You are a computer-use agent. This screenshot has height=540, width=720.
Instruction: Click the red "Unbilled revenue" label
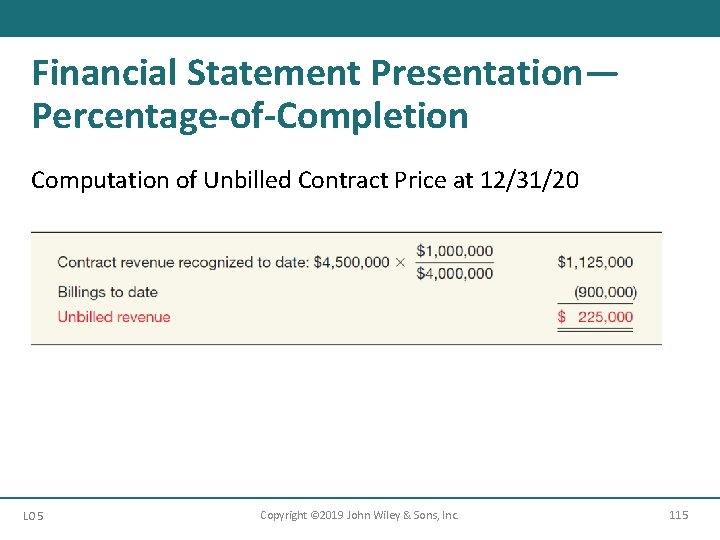pos(114,317)
